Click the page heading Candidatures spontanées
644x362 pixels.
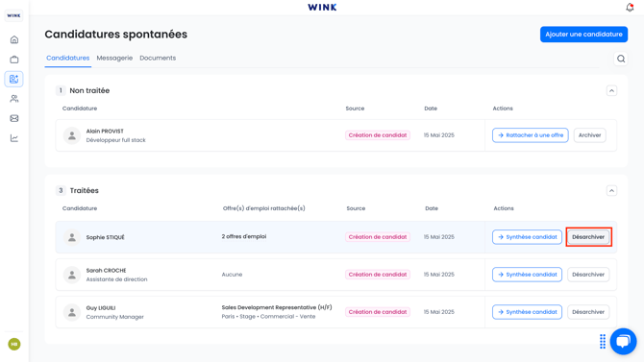115,34
